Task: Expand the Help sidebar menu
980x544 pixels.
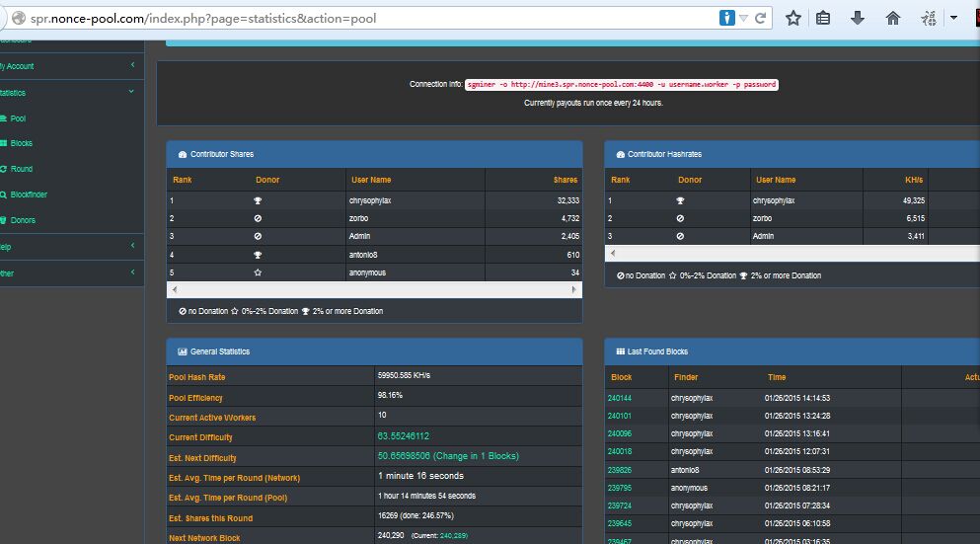Action: tap(72, 247)
